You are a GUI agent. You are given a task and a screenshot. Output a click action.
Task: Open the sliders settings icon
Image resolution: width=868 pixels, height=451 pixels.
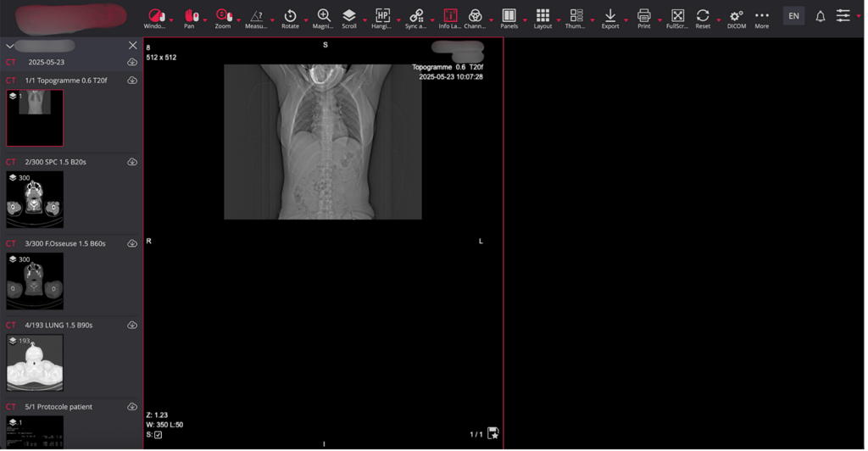tap(843, 15)
